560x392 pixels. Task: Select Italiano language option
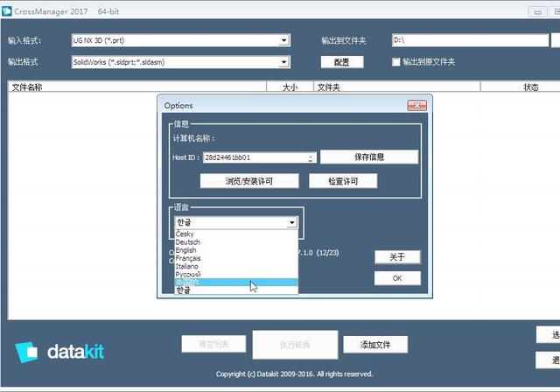click(186, 266)
